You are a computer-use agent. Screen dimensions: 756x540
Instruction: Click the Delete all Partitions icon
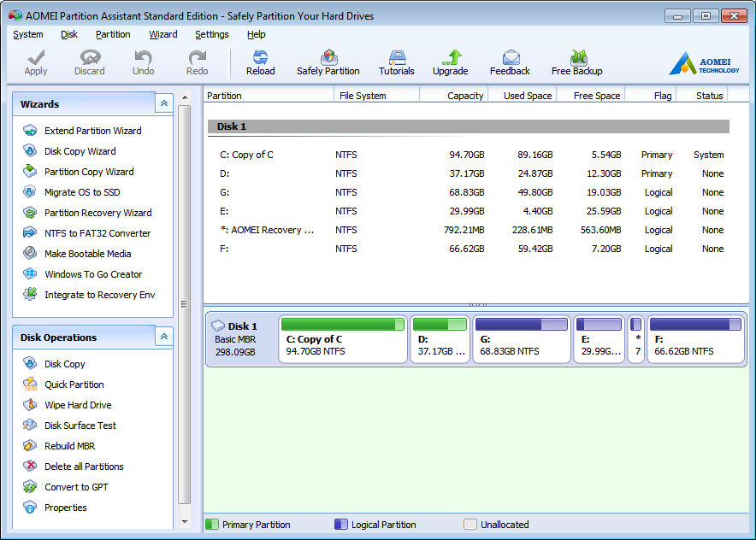tap(30, 467)
